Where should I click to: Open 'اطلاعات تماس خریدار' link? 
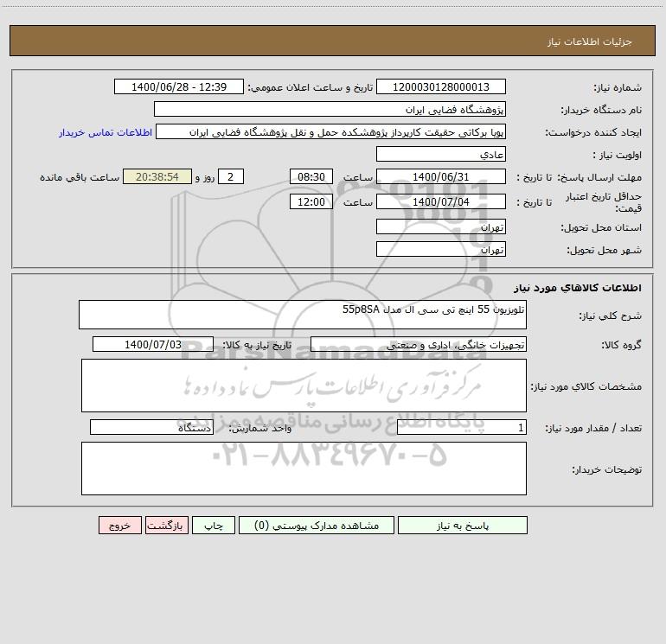pos(106,132)
